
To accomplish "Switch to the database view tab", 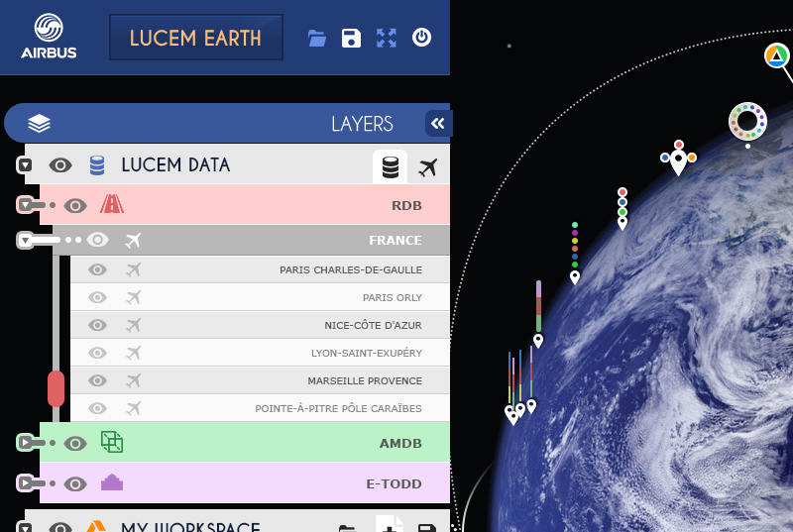I will coord(390,167).
